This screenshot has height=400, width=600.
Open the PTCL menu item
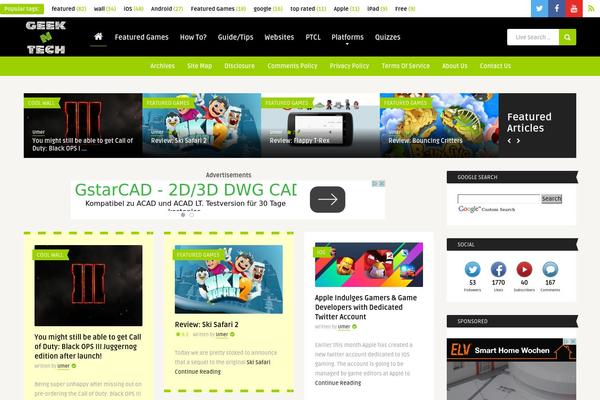tap(313, 37)
